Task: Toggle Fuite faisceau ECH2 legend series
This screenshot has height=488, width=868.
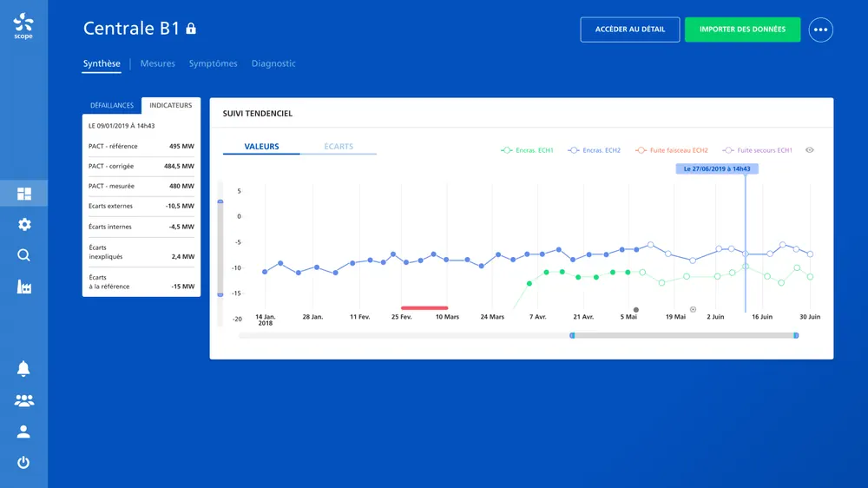Action: tap(672, 150)
